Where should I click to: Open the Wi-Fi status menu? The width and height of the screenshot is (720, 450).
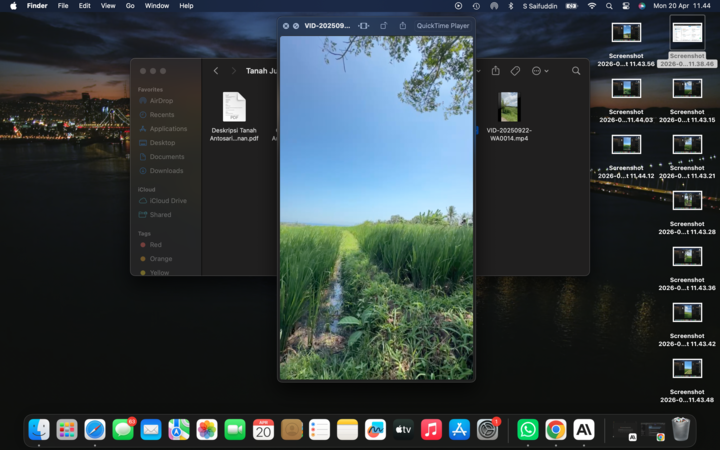coord(591,6)
